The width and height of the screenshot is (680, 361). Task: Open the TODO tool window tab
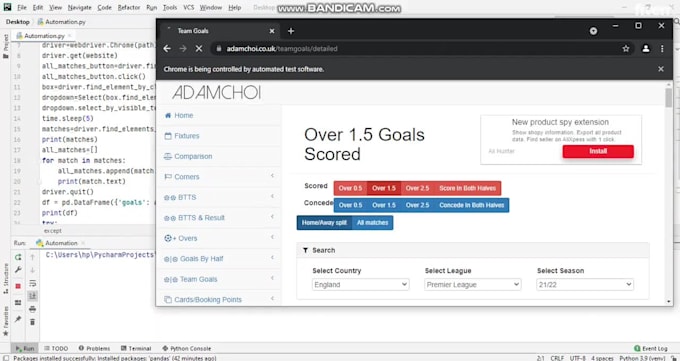tap(56, 348)
